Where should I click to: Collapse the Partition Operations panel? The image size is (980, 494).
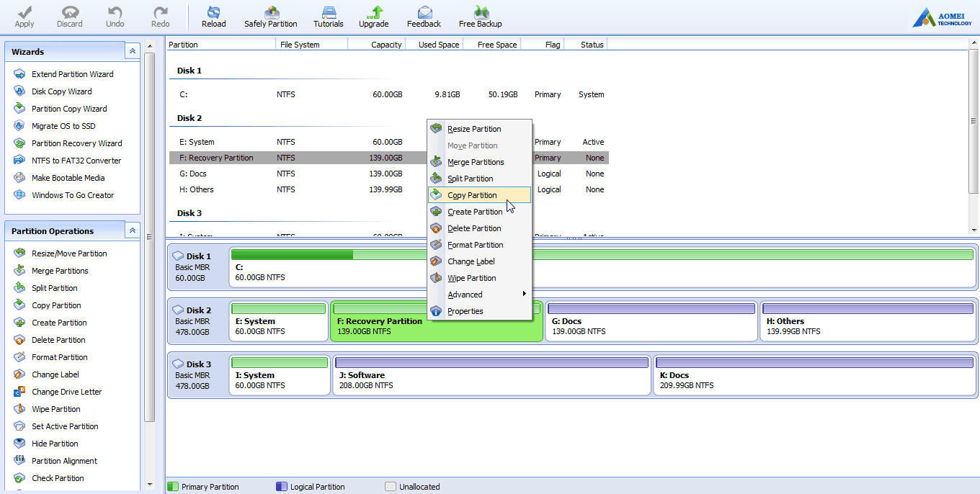(x=133, y=230)
